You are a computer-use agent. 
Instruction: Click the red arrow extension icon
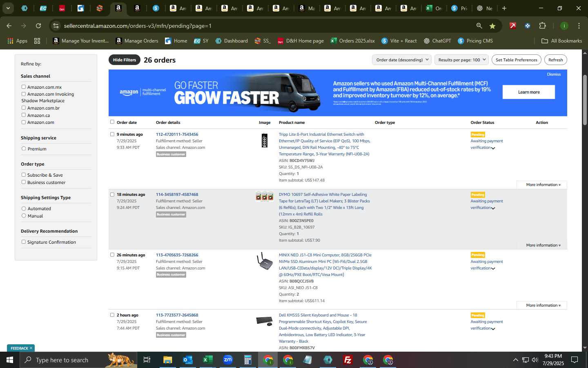tap(512, 26)
